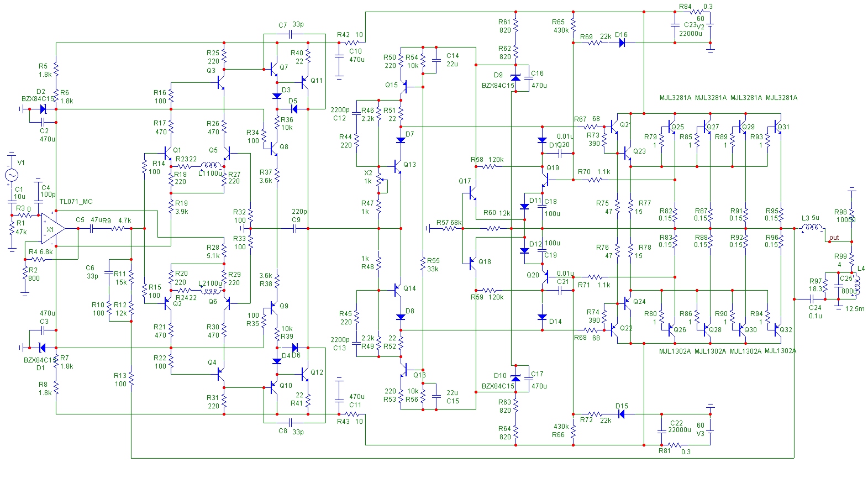
Task: Select the V1 AC voltage source symbol
Action: 12,176
